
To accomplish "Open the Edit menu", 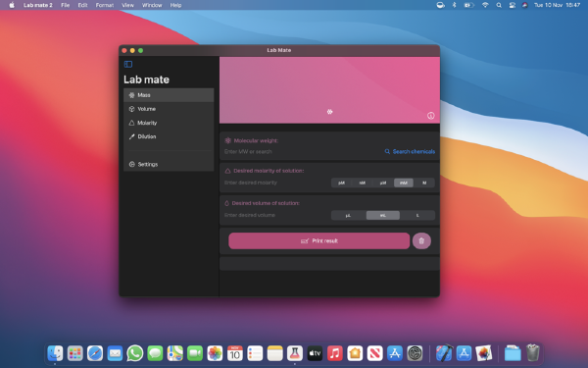I will pos(82,5).
